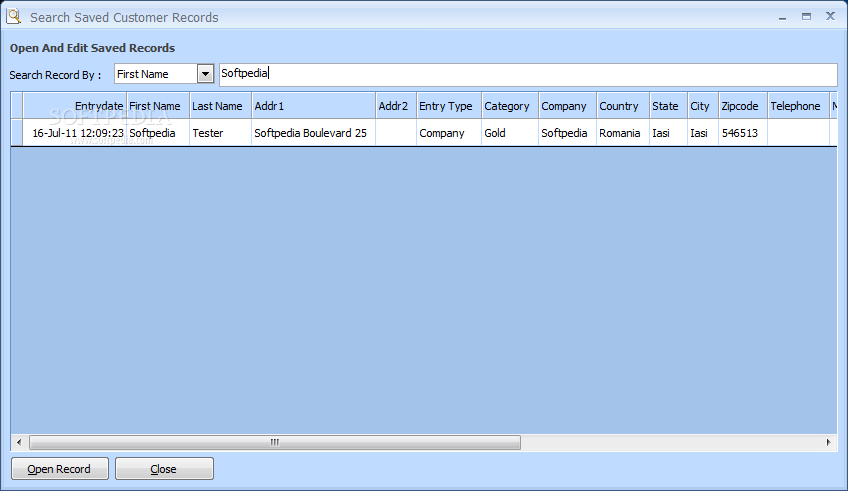848x491 pixels.
Task: Click the State column header
Action: (x=668, y=106)
